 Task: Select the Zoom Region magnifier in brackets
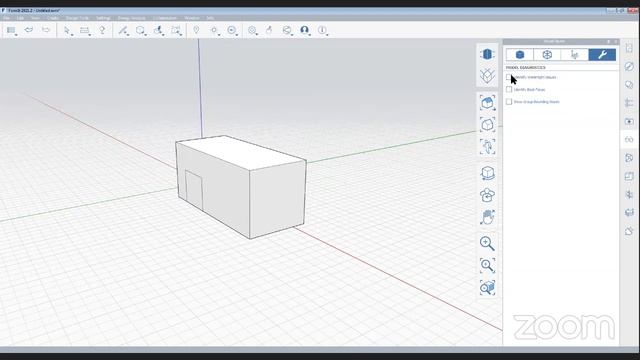coord(487,266)
